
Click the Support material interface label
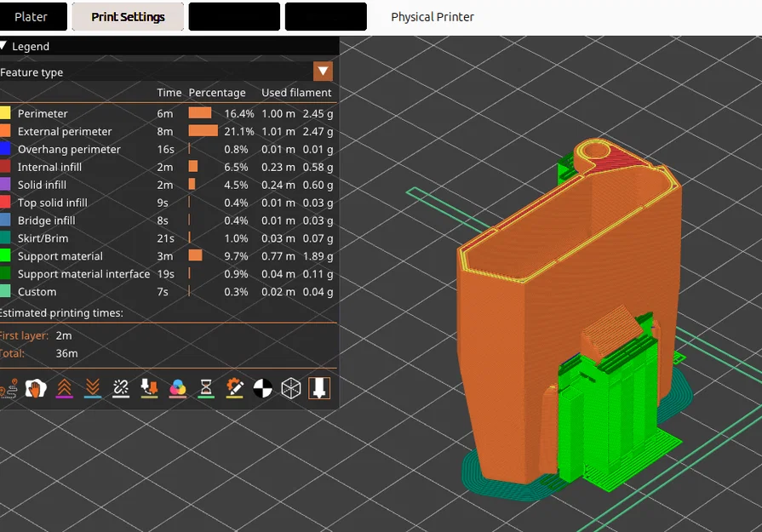tap(83, 274)
